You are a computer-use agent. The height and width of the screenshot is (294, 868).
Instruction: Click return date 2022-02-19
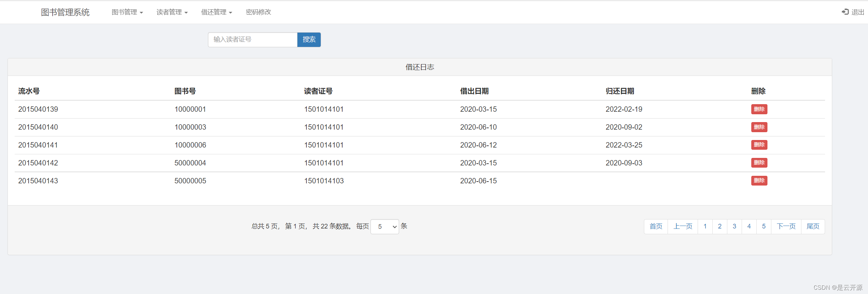tap(624, 109)
